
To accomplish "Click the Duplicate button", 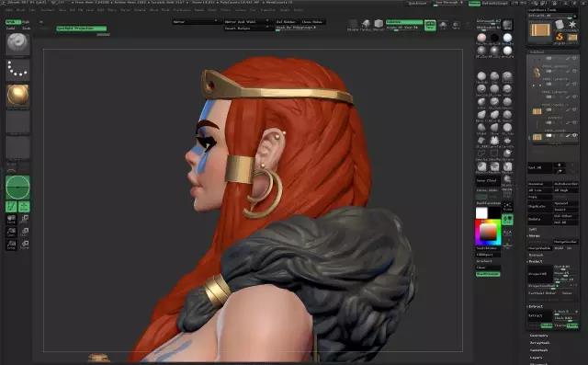I will coord(539,206).
